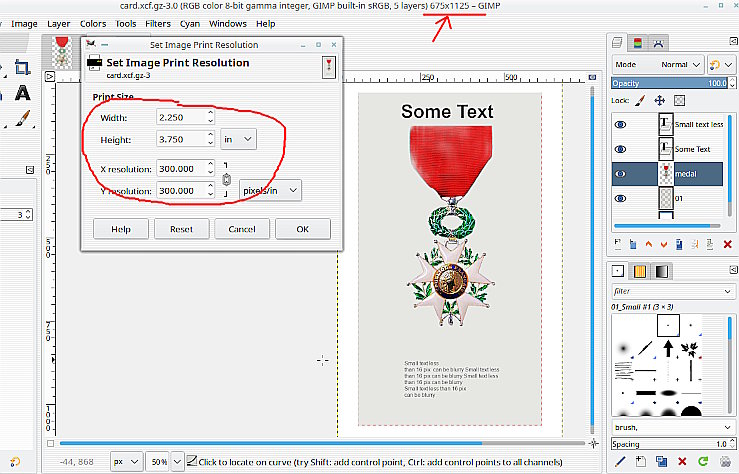Open the Layer menu
Viewport: 739px width, 474px height.
(58, 24)
